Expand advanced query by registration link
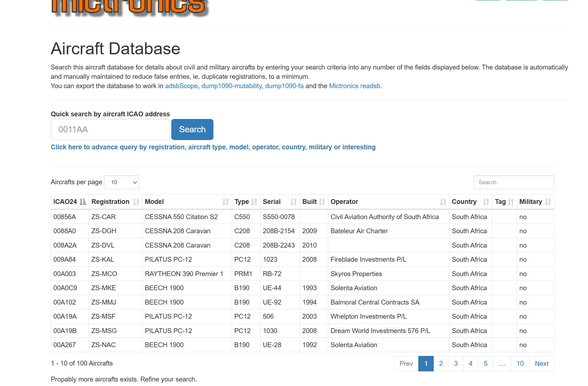The width and height of the screenshot is (588, 386). tap(213, 147)
